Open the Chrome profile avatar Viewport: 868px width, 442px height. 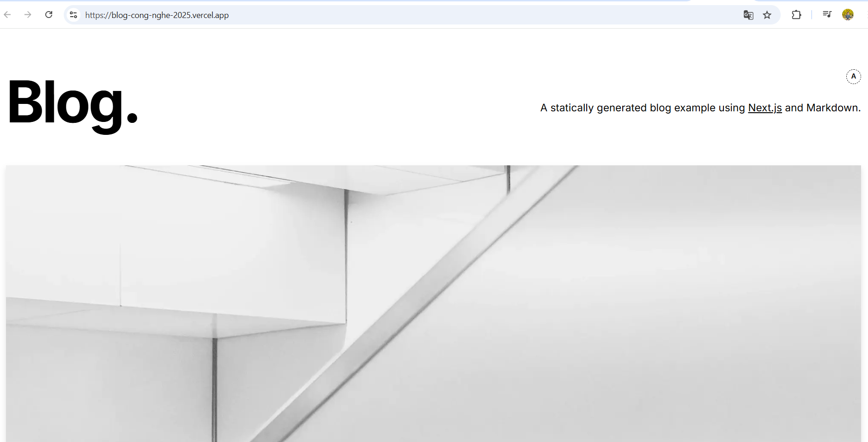(x=848, y=15)
